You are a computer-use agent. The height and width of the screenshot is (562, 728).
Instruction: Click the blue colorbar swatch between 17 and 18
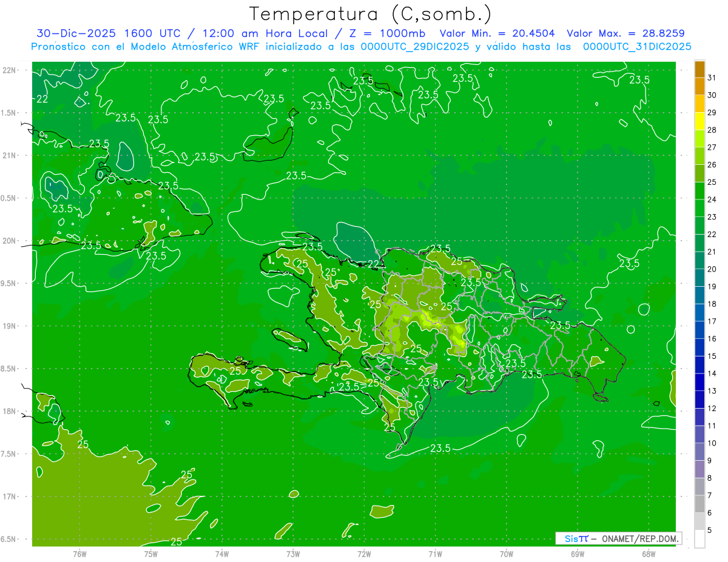pos(699,313)
